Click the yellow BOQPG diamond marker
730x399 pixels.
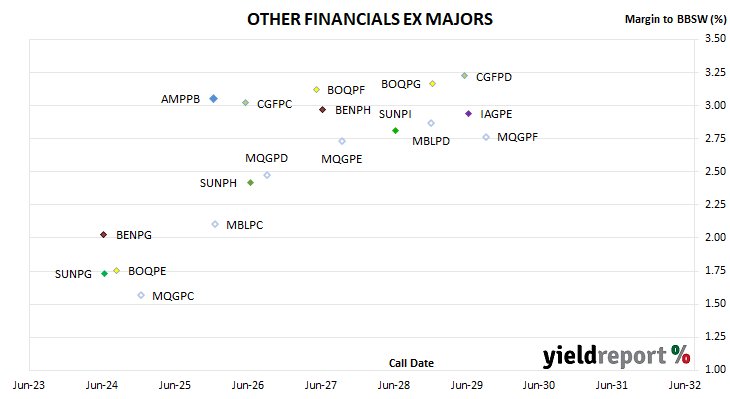coord(433,84)
